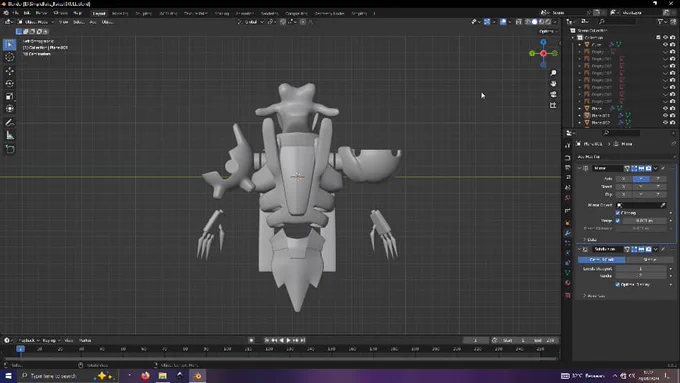
Task: Click the Levels Viewport value field
Action: point(641,268)
